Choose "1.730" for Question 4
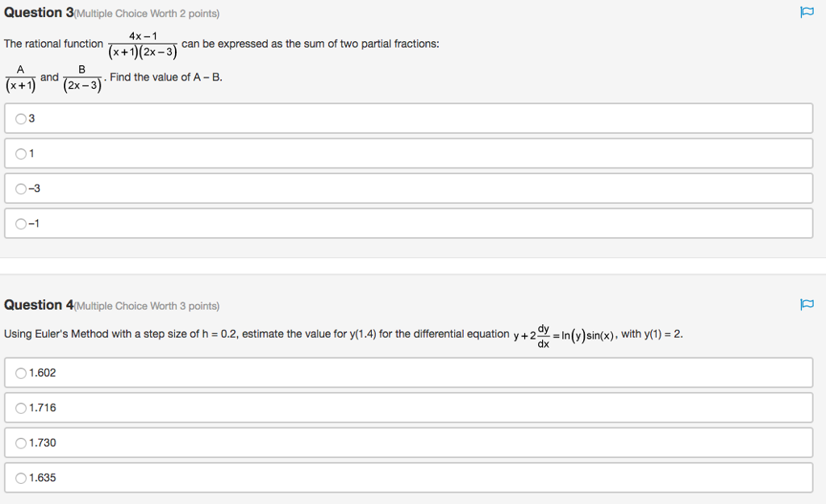Image resolution: width=826 pixels, height=504 pixels. [x=19, y=442]
